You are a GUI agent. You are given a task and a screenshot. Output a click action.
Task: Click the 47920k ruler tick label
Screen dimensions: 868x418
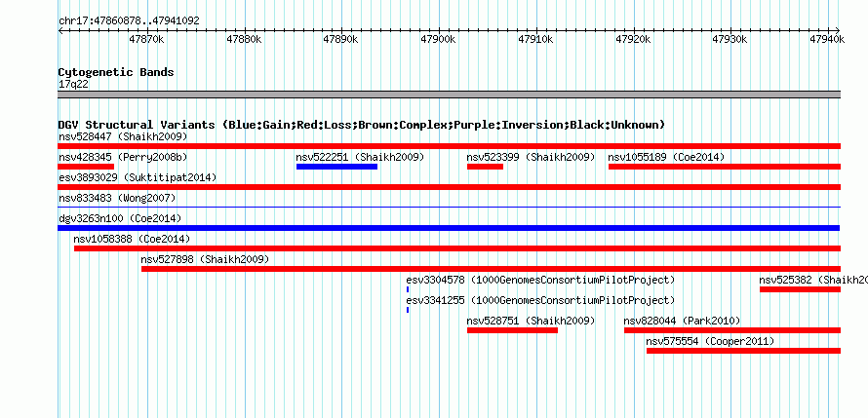tap(633, 39)
